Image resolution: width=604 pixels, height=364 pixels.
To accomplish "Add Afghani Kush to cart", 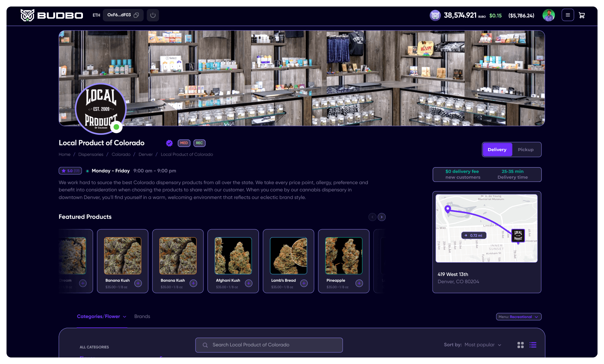I will [248, 283].
